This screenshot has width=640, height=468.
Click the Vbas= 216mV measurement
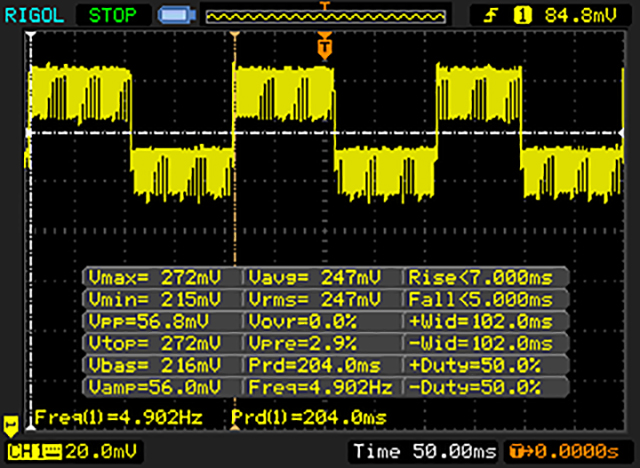[x=155, y=365]
